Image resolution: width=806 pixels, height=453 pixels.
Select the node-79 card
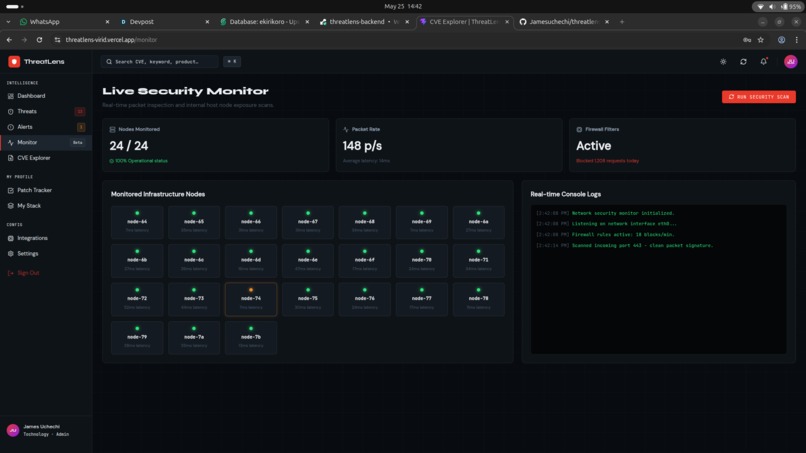coord(137,338)
